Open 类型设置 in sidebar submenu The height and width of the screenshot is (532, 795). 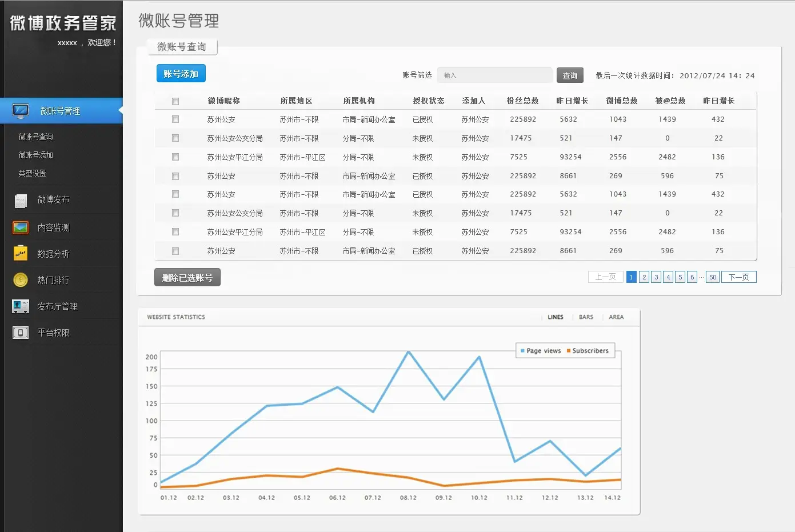(x=32, y=173)
